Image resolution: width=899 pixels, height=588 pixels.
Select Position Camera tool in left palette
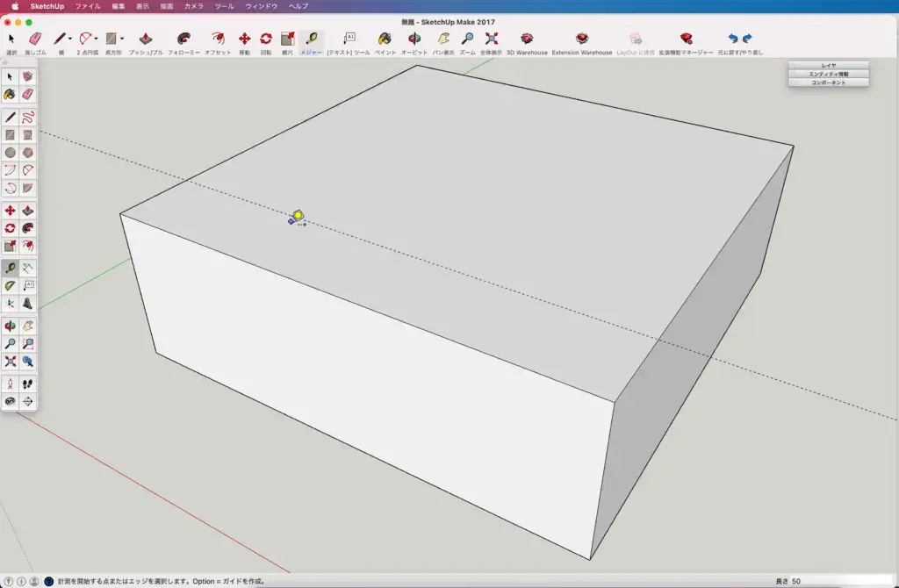(x=10, y=384)
